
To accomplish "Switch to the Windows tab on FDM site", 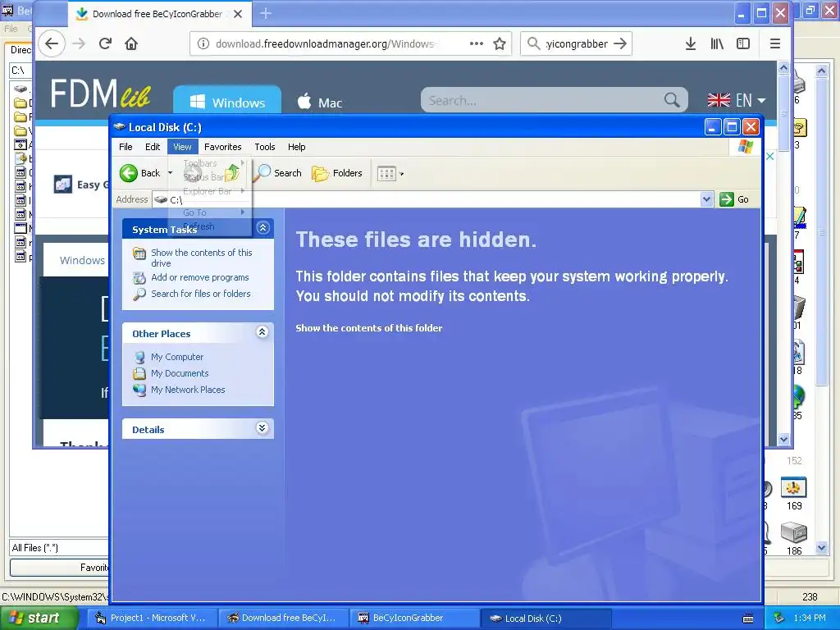I will (x=227, y=101).
